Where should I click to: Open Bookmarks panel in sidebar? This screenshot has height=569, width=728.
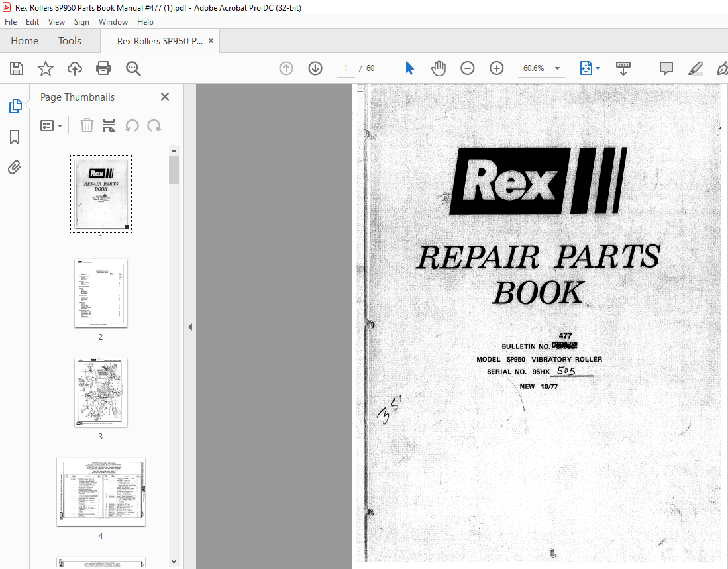point(15,137)
